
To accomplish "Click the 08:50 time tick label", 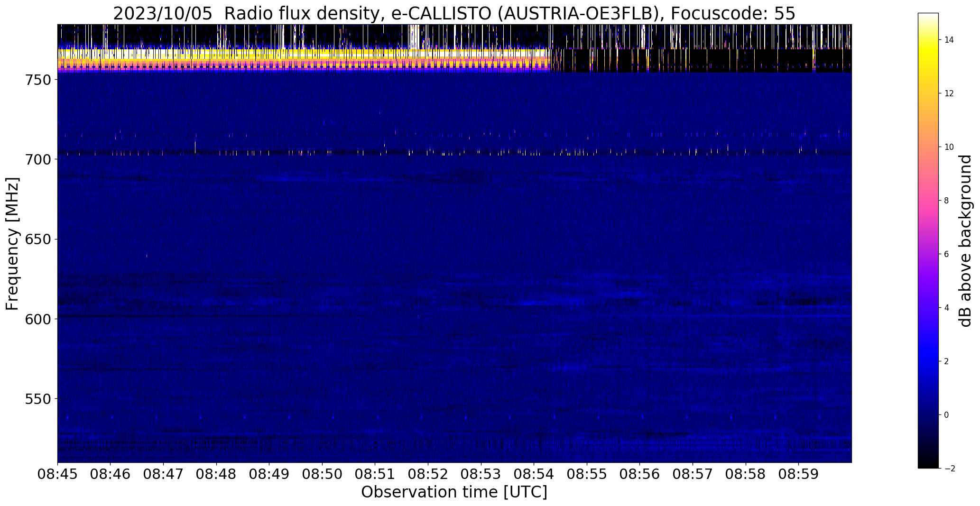I will tap(323, 474).
